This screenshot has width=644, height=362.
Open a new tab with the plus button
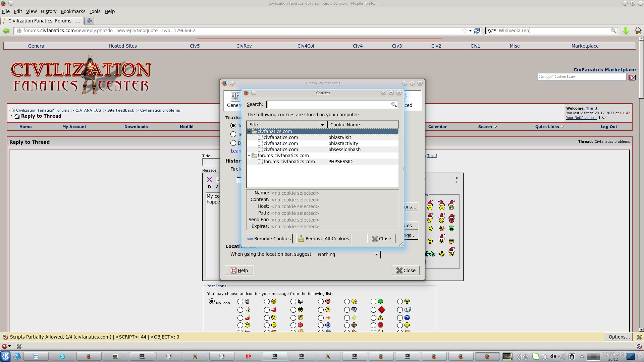(89, 21)
